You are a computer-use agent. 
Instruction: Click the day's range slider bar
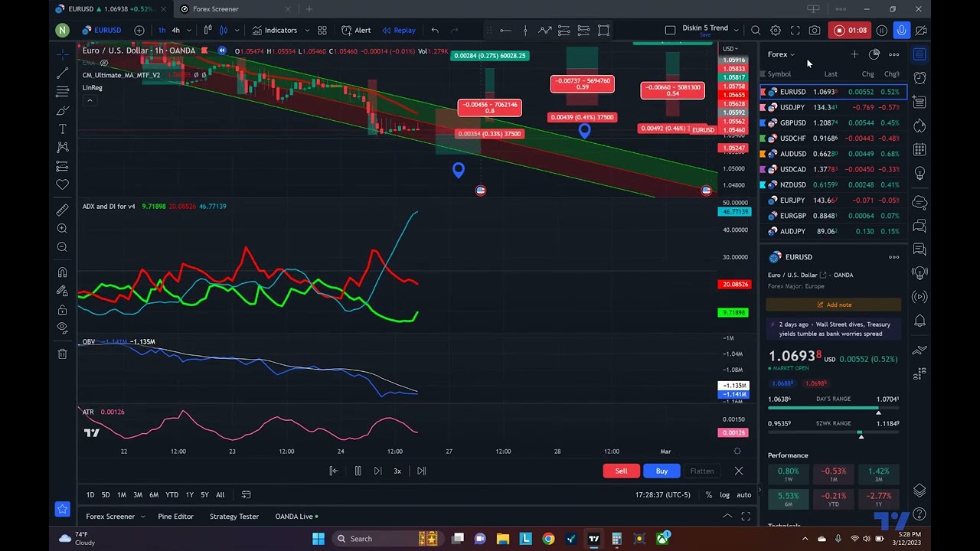[x=834, y=409]
